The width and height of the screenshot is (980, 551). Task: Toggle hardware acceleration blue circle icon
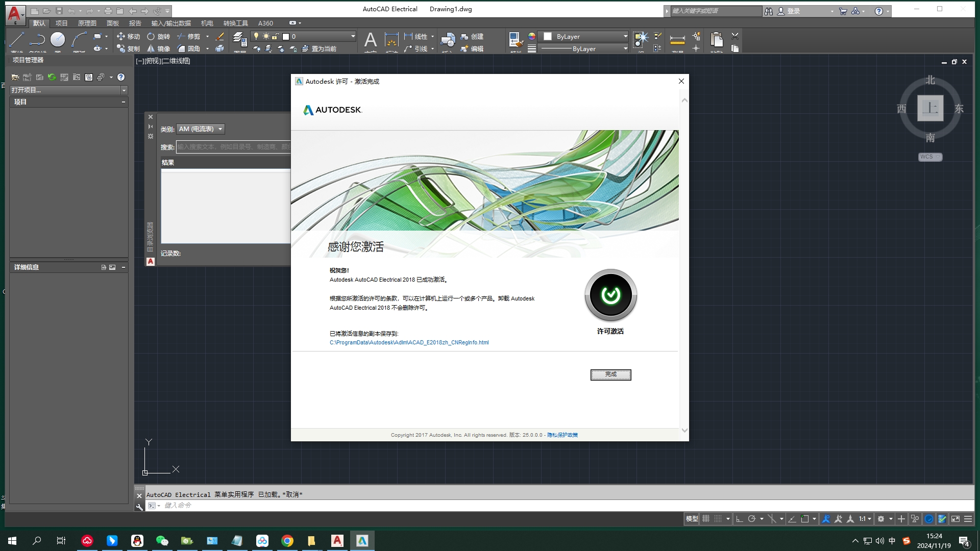pyautogui.click(x=929, y=519)
